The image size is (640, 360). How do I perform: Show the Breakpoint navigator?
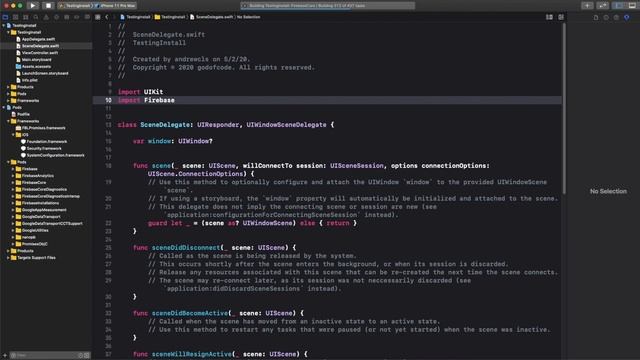pyautogui.click(x=77, y=17)
